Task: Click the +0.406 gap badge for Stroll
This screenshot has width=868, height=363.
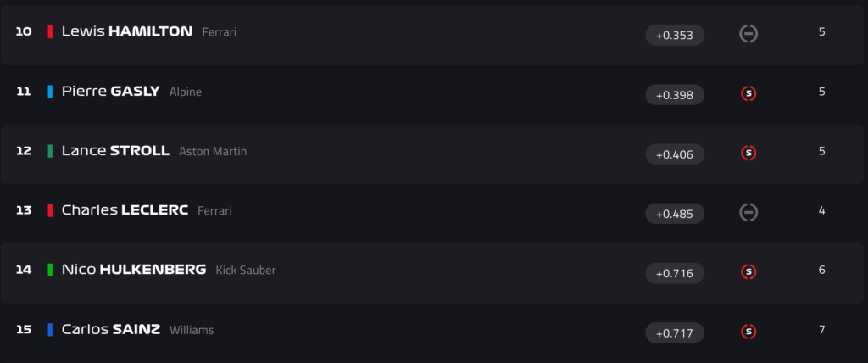Action: pyautogui.click(x=675, y=154)
